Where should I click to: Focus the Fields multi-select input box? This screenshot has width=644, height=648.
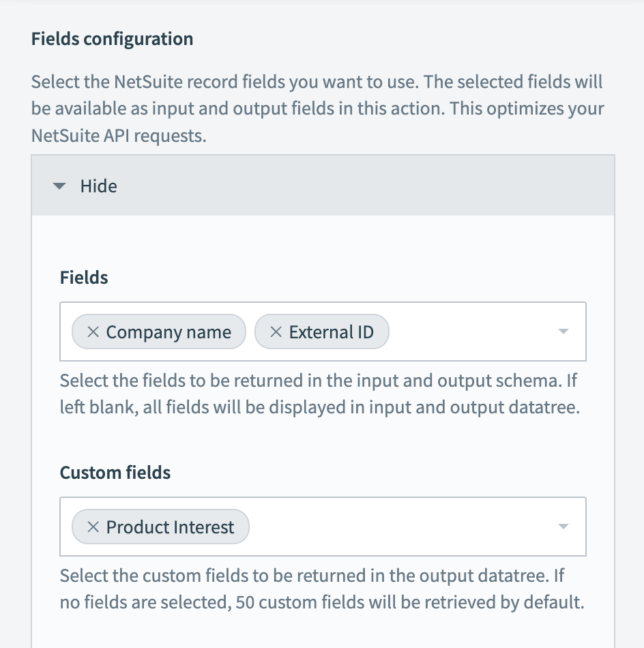pos(471,332)
